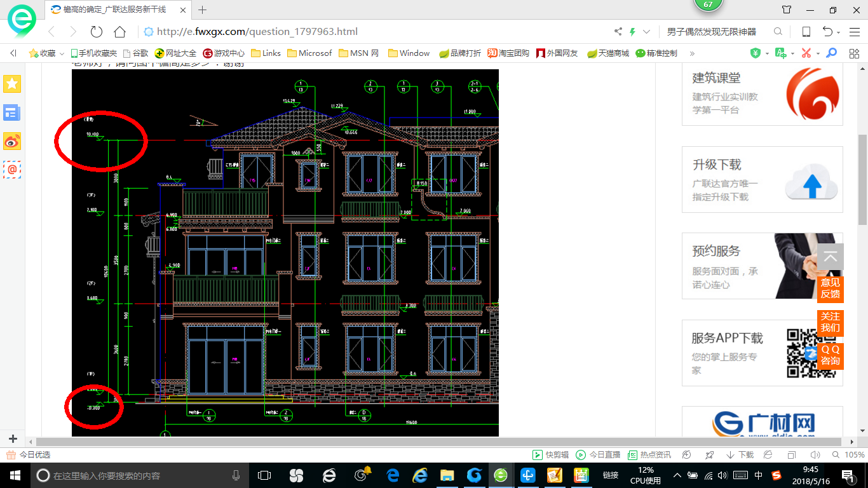Click the forward navigation arrow
Screen dimensions: 868x488
click(x=73, y=32)
